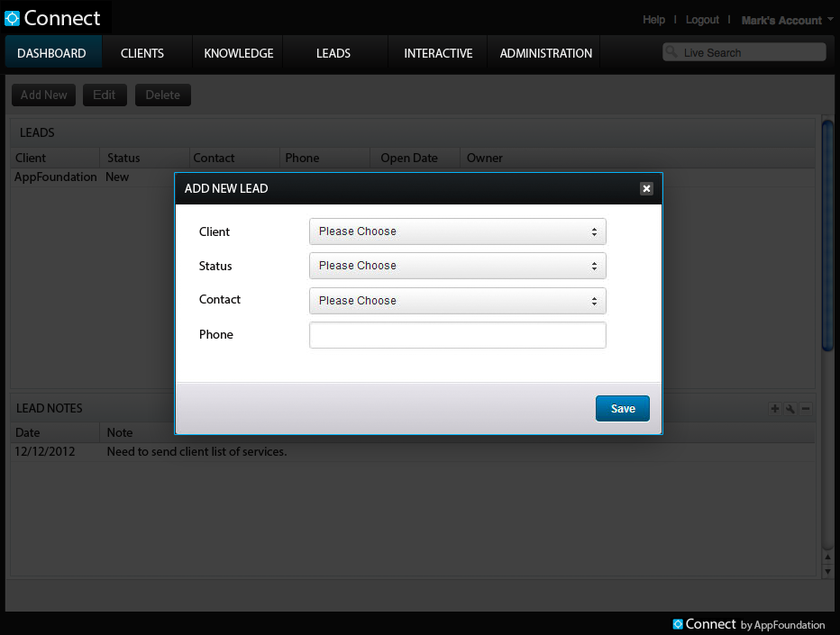Click the "New" status cell

[117, 177]
